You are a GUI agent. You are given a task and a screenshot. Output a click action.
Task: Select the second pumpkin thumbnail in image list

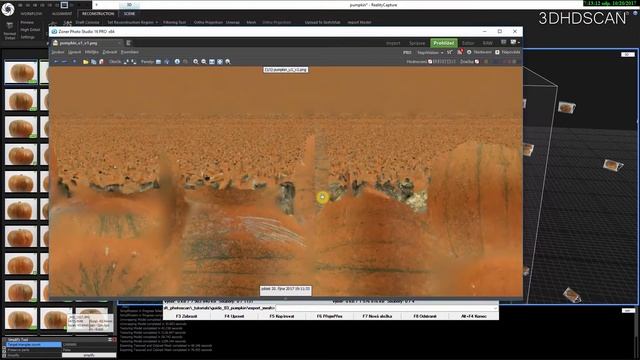click(x=21, y=100)
